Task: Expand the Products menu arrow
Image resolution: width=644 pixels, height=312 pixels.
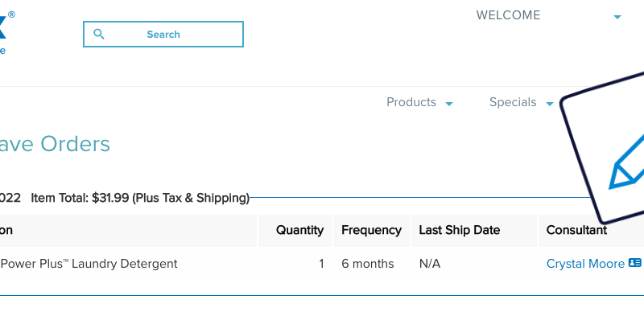Action: point(449,104)
